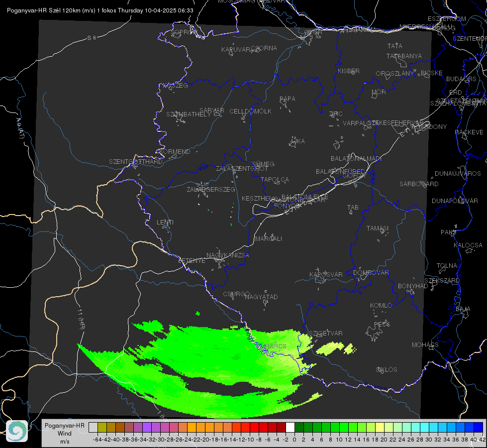Click the '11 (HR)' road label
This screenshot has height=448, width=487.
coord(82,319)
